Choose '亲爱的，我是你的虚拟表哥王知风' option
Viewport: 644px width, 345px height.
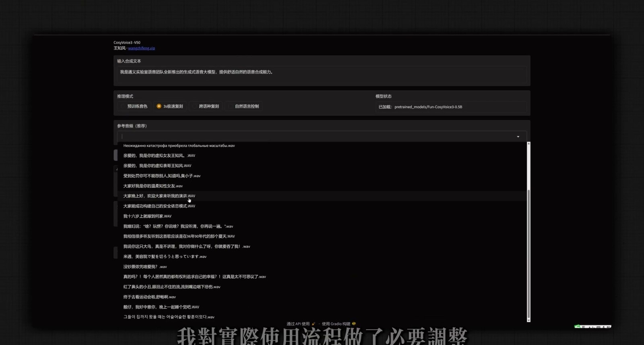(x=322, y=166)
